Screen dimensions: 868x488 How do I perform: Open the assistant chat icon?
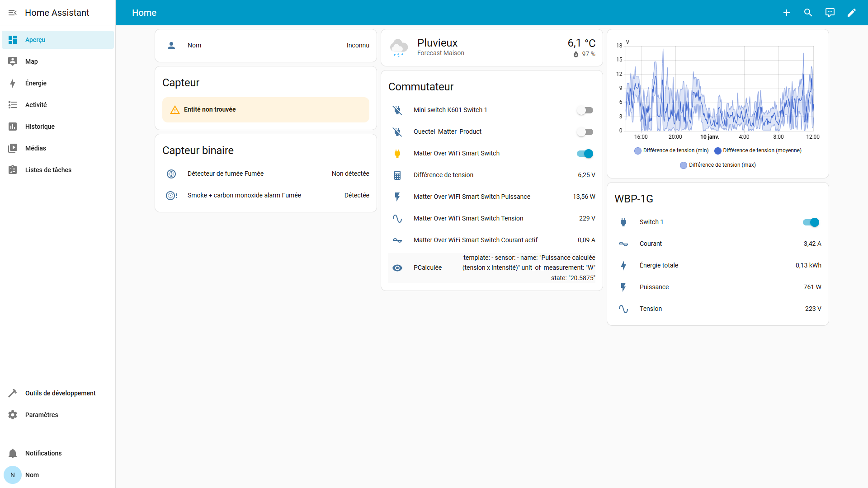click(x=830, y=13)
